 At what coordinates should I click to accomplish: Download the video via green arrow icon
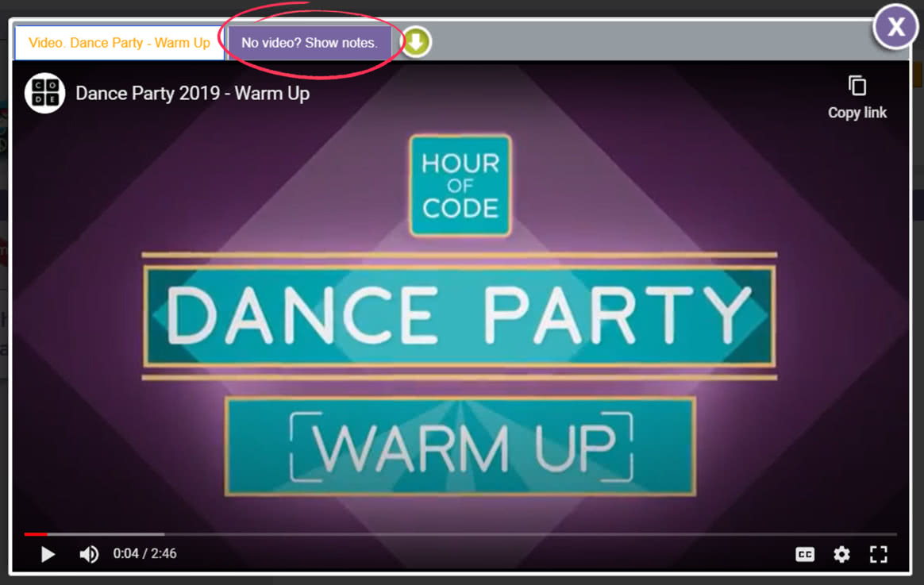pos(417,42)
